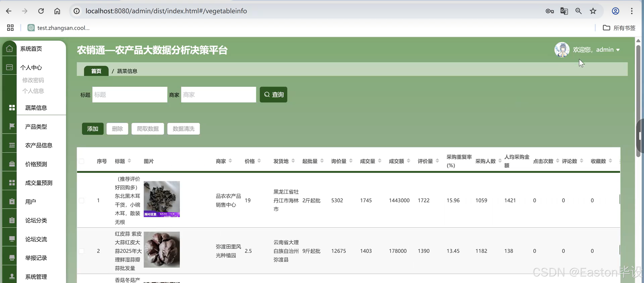The width and height of the screenshot is (644, 283).
Task: Click the home icon beside 系统首页
Action: click(x=10, y=48)
